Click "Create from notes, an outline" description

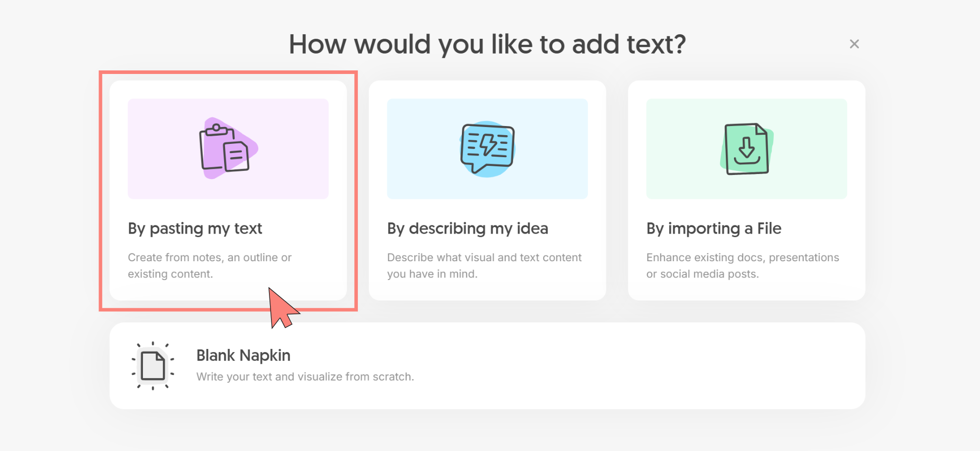pyautogui.click(x=209, y=258)
